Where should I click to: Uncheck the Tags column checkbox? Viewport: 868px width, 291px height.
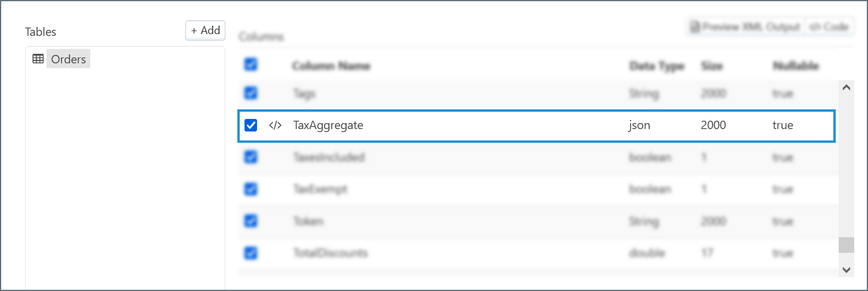pos(251,93)
